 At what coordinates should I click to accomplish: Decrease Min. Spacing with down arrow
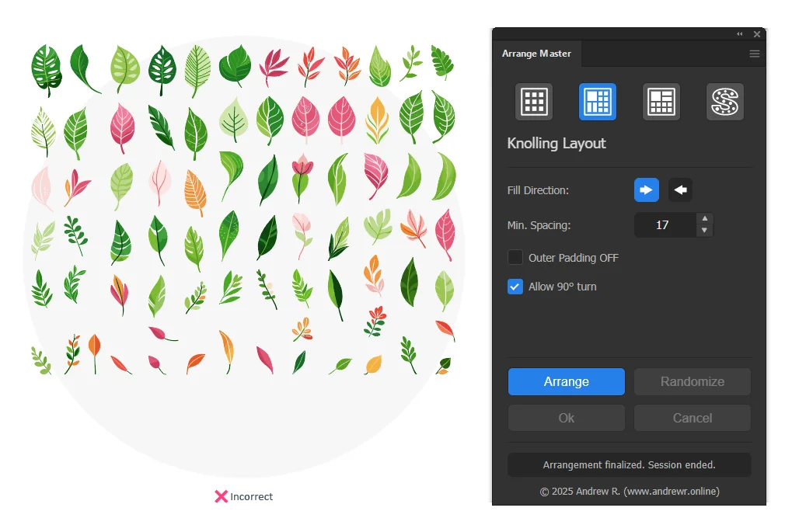[x=704, y=231]
